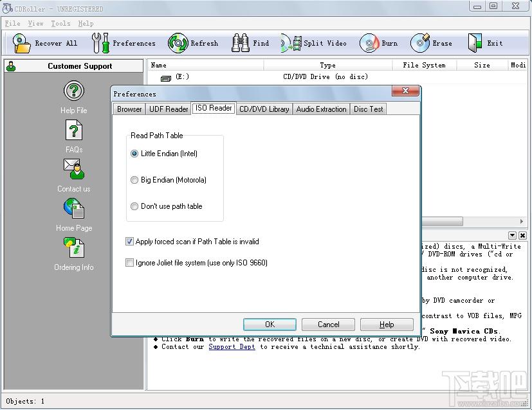The height and width of the screenshot is (410, 532).
Task: Select the ISO Reader tab
Action: coord(214,108)
